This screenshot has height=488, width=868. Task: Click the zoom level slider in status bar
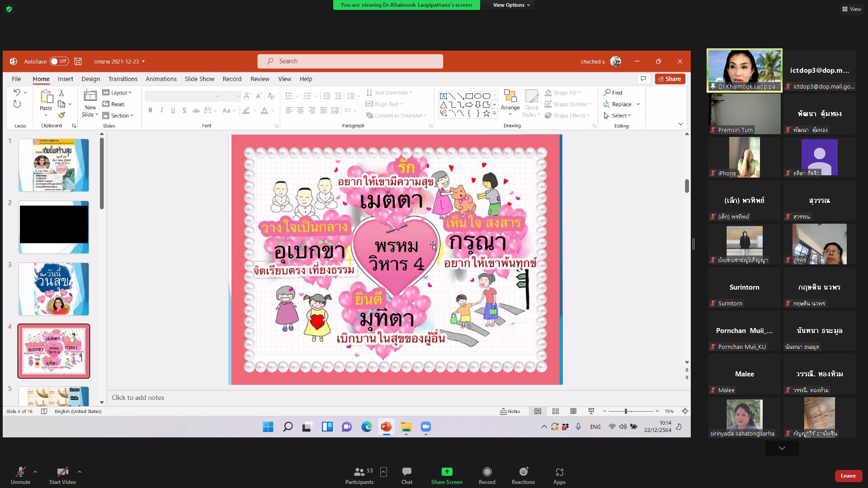pos(626,411)
